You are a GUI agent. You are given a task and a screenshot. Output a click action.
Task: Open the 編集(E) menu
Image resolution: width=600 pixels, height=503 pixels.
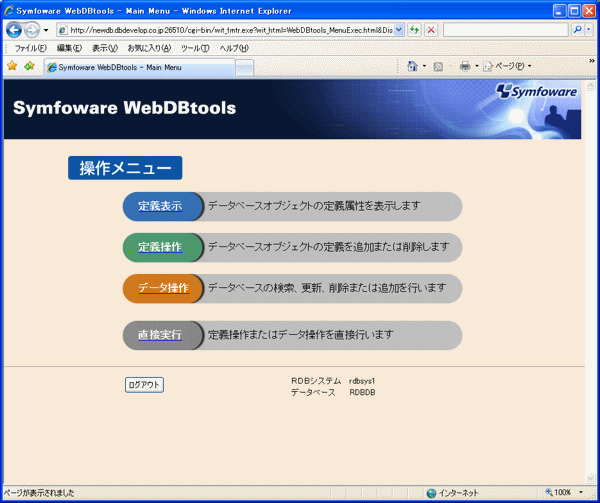tap(69, 48)
